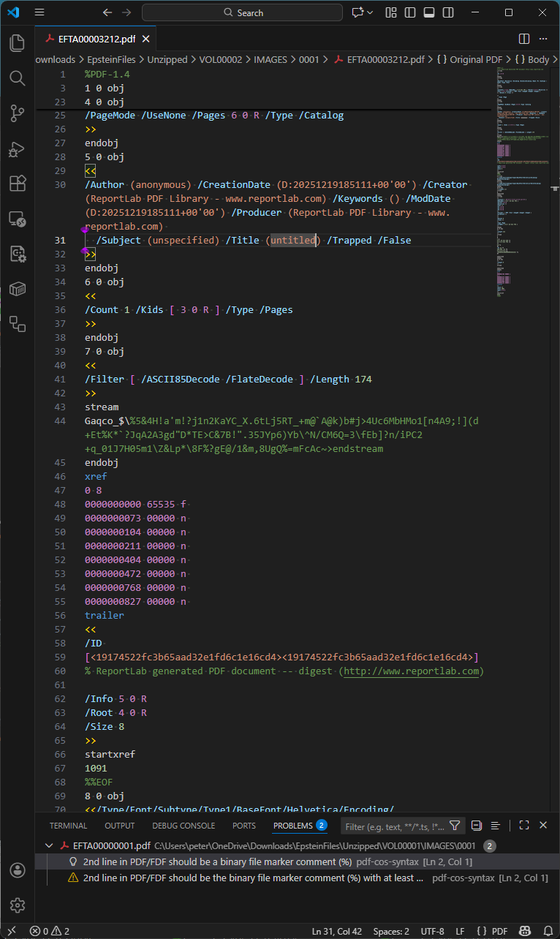Open the Search view

click(x=17, y=78)
